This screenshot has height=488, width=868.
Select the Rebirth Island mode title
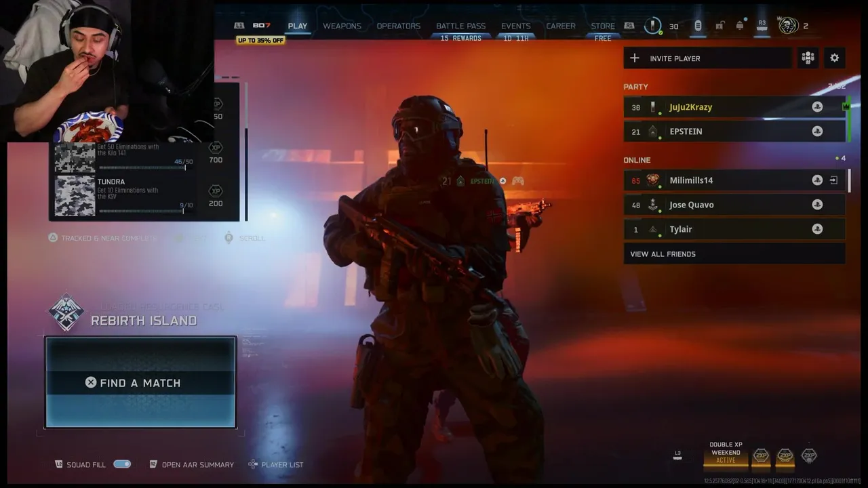coord(144,321)
